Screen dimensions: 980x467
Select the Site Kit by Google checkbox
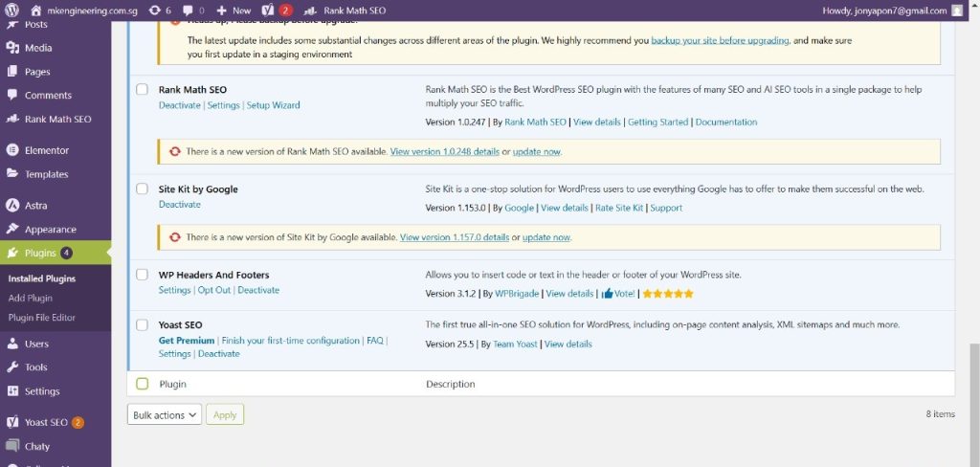tap(142, 189)
